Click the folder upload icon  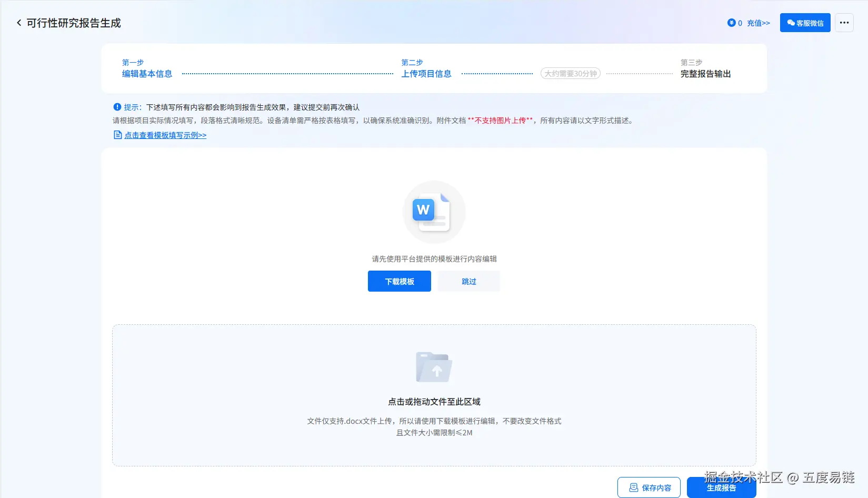(x=434, y=367)
